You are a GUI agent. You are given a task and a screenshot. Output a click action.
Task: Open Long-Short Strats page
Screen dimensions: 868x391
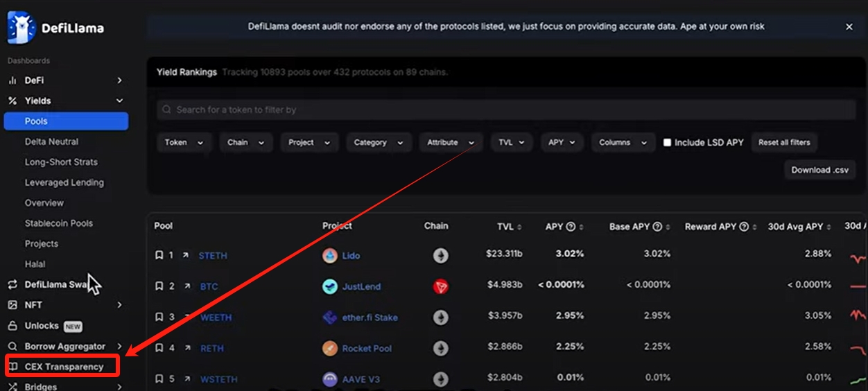(61, 162)
